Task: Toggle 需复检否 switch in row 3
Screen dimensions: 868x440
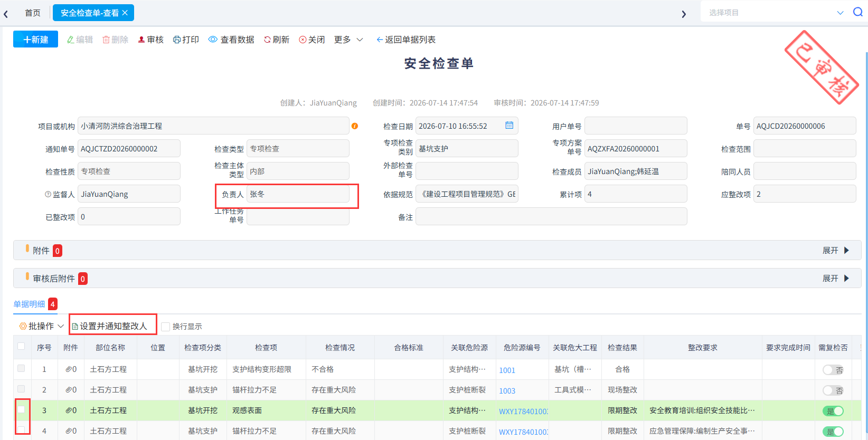Action: (833, 411)
